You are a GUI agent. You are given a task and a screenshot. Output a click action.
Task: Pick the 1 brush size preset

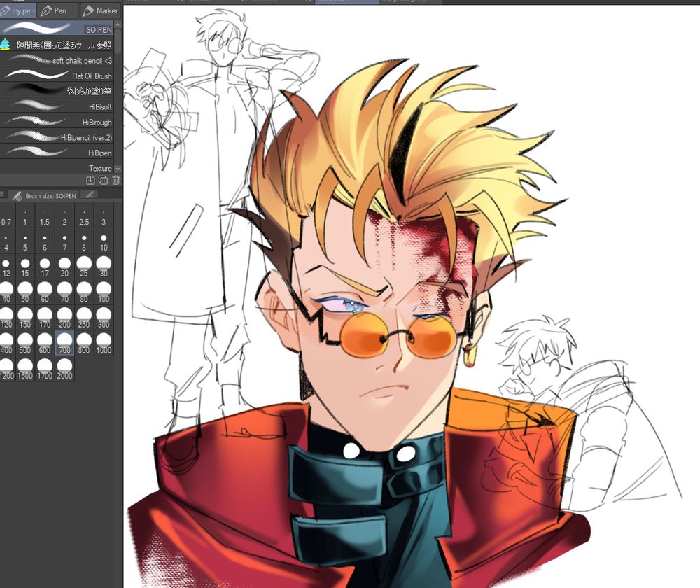25,216
